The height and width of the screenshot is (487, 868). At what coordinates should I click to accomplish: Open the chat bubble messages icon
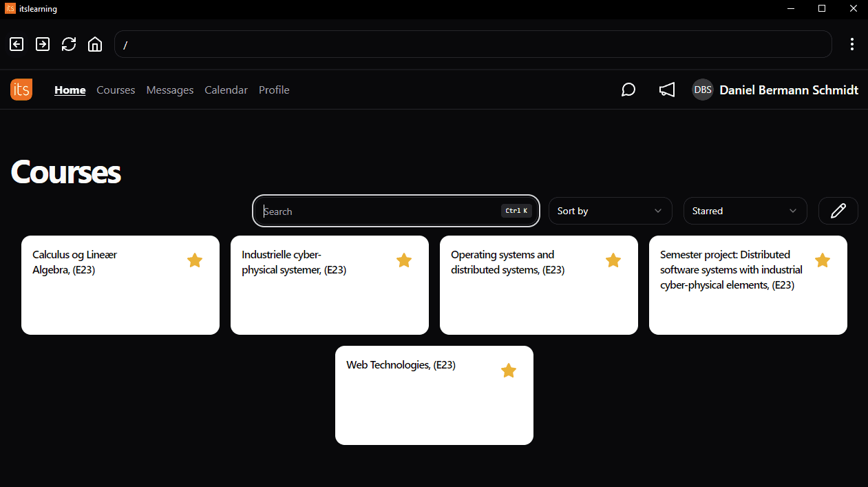[x=628, y=90]
